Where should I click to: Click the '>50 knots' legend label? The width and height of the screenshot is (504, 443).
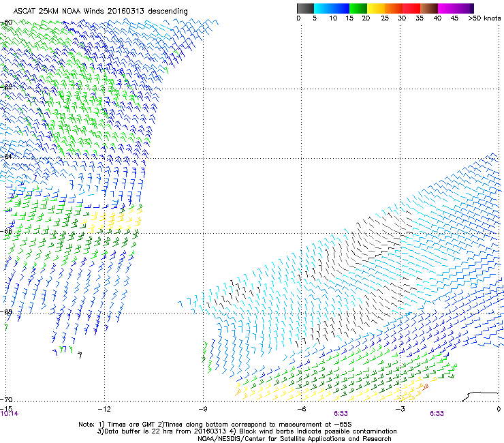pos(484,18)
